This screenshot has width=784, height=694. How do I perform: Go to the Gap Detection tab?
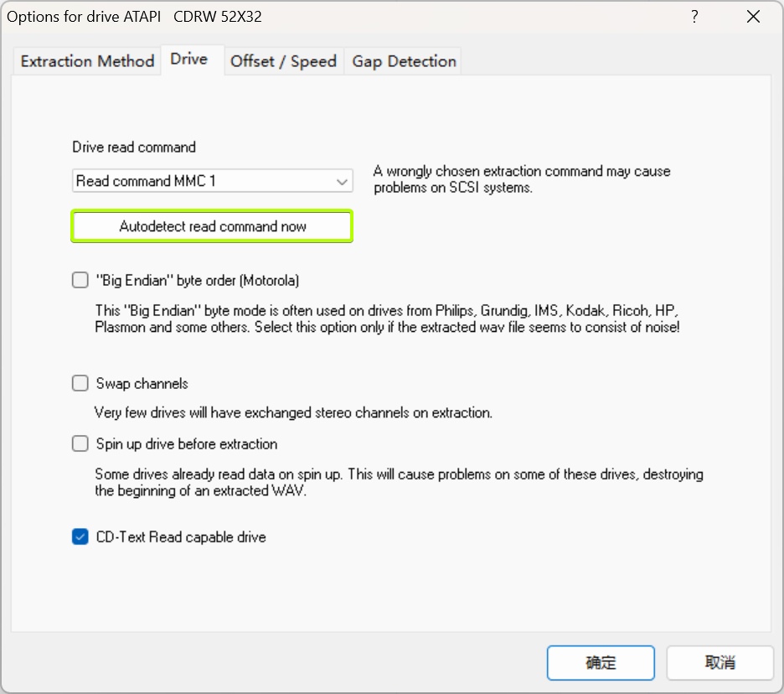[404, 61]
